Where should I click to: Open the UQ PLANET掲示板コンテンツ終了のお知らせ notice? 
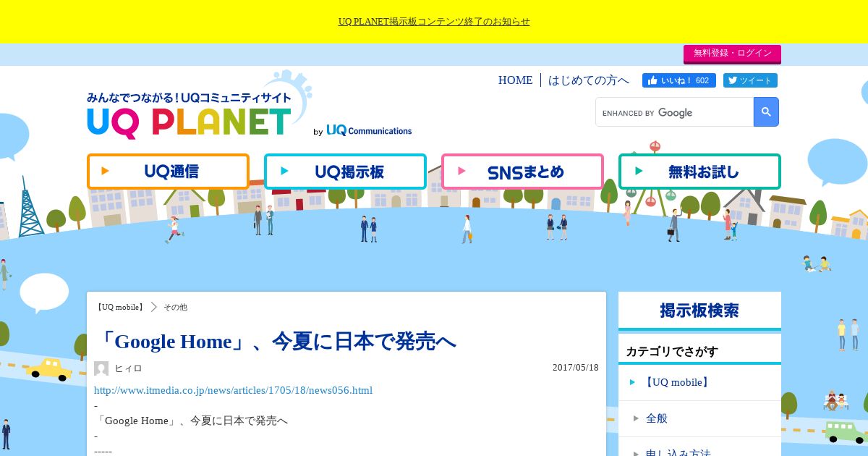(434, 22)
